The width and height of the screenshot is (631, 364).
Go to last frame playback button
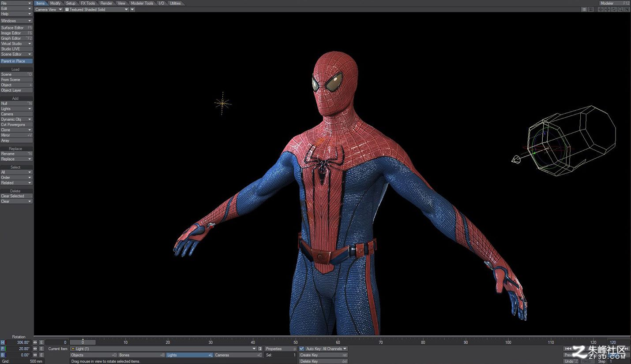click(x=626, y=349)
